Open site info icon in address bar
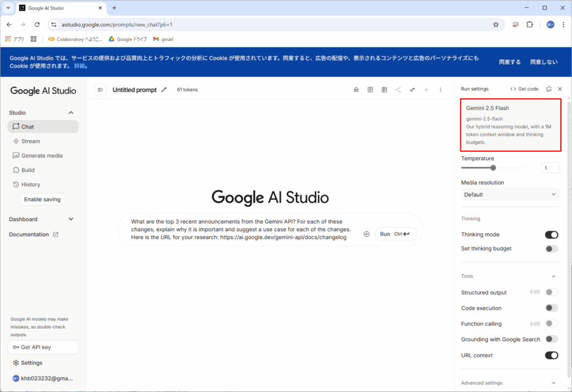This screenshot has height=392, width=572. [x=54, y=25]
